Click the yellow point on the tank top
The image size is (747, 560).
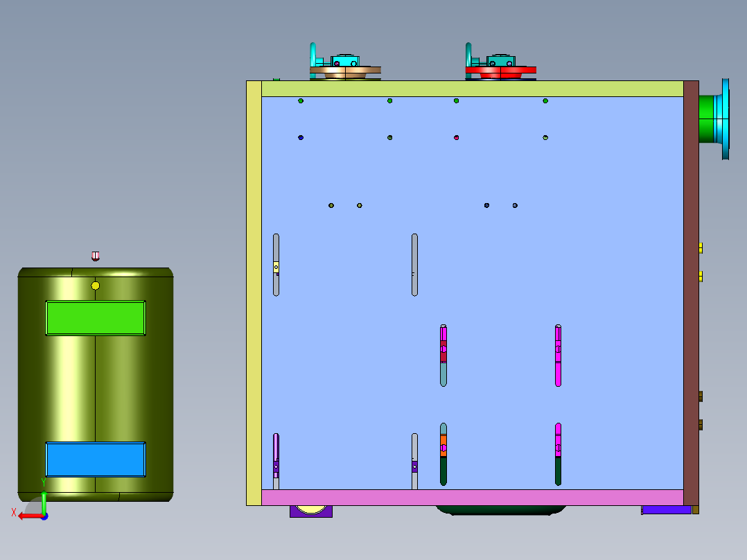[x=96, y=286]
